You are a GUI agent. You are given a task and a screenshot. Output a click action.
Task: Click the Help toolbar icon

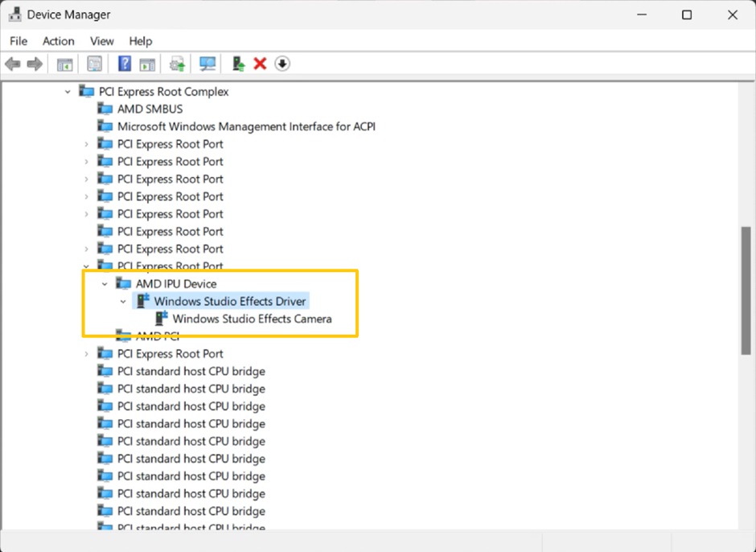point(124,64)
